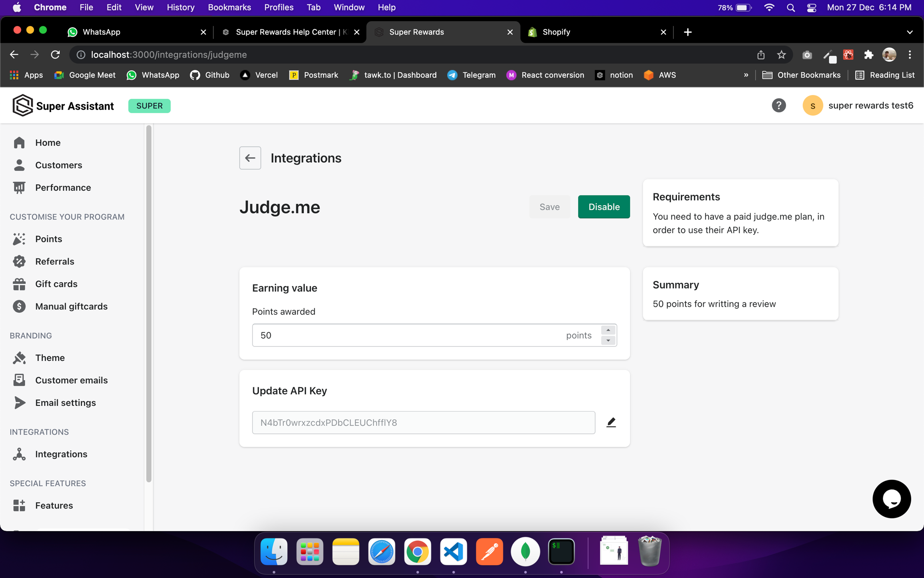Open the help question mark icon
The height and width of the screenshot is (578, 924).
pos(778,106)
